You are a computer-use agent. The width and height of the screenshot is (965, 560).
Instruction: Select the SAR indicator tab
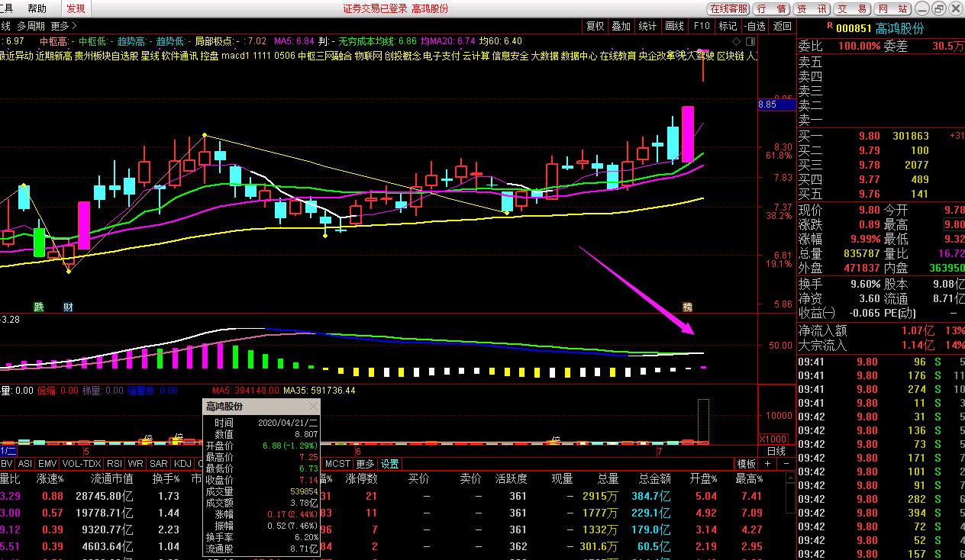[x=159, y=464]
